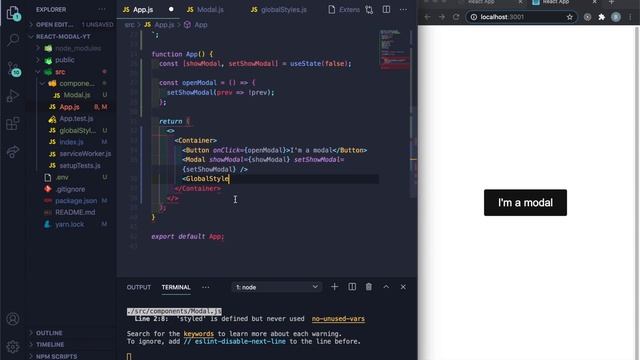Image resolution: width=640 pixels, height=360 pixels.
Task: Open App.js in file explorer
Action: click(x=72, y=107)
